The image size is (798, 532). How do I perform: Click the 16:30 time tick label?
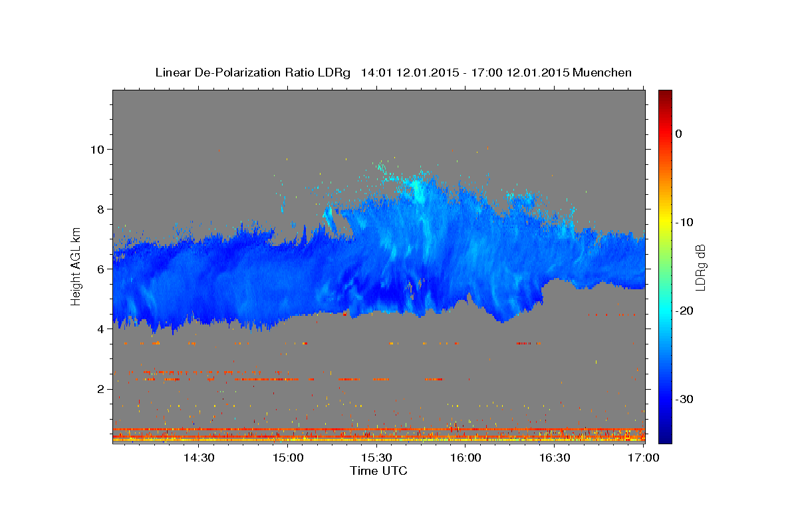555,458
